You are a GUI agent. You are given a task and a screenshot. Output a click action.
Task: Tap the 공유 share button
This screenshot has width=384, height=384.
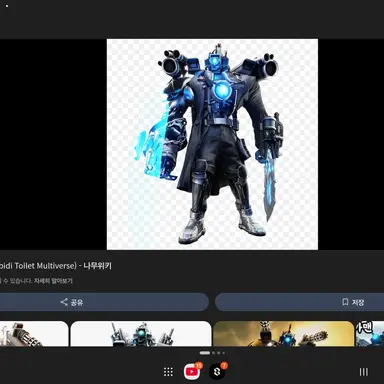coord(104,302)
